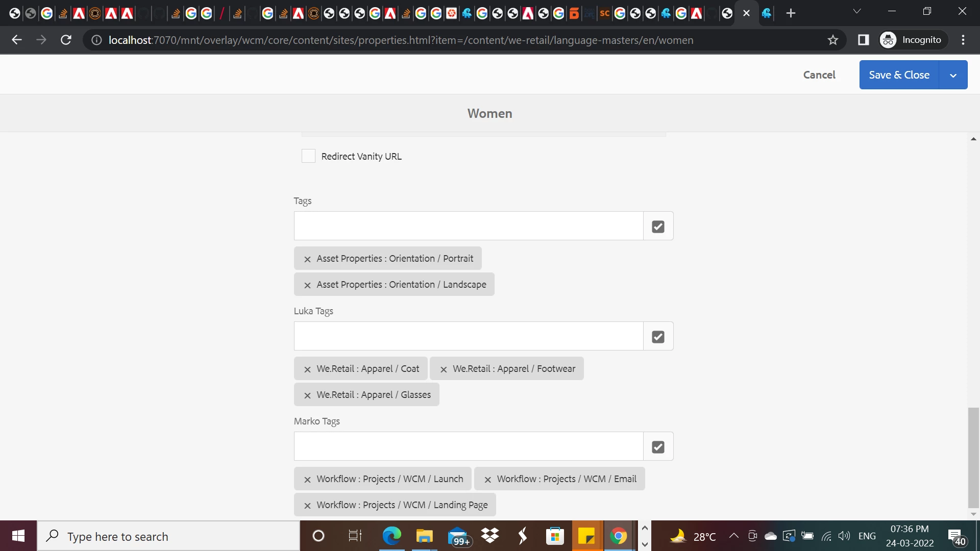Expand the Save & Close dropdown arrow
This screenshot has width=980, height=551.
953,75
